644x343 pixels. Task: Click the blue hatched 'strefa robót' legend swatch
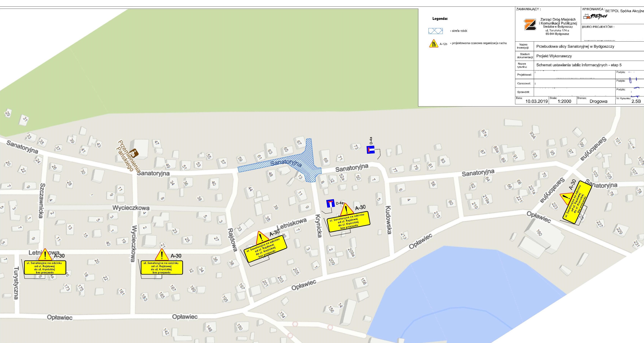436,31
